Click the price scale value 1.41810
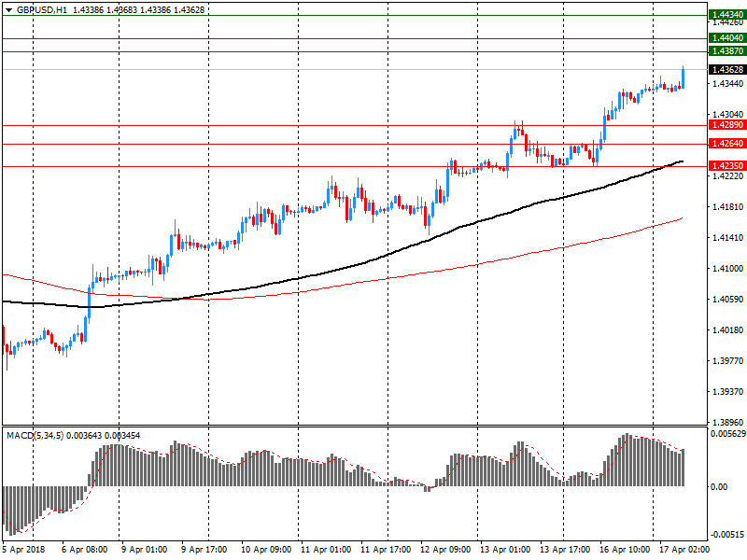Screen dimensions: 747x560 (x=727, y=206)
